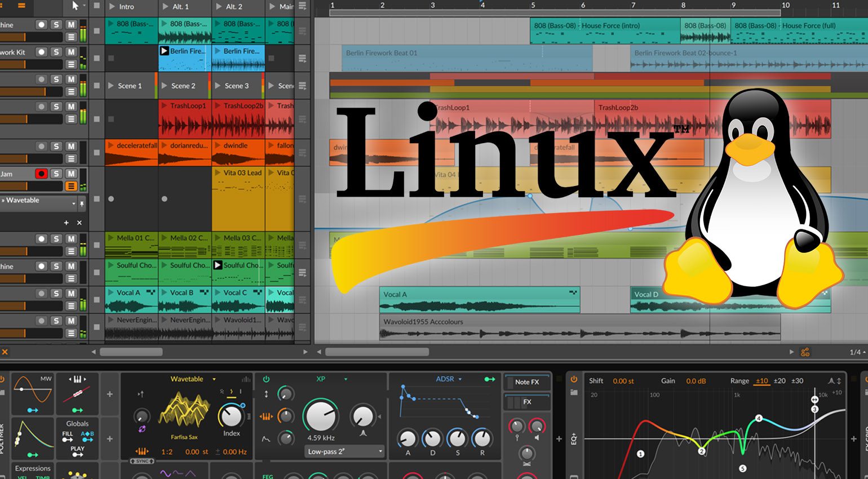Click the orange track view icon at top left
The image size is (868, 479).
[x=21, y=6]
